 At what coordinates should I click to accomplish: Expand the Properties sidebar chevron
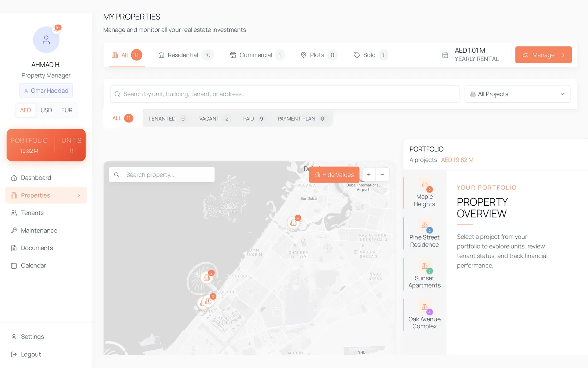click(x=79, y=195)
